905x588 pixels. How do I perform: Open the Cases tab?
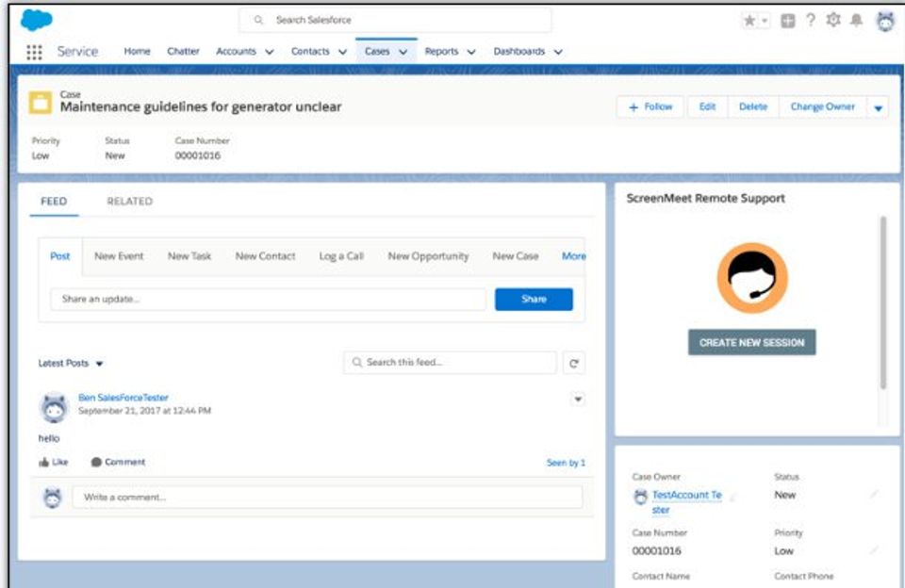tap(377, 52)
